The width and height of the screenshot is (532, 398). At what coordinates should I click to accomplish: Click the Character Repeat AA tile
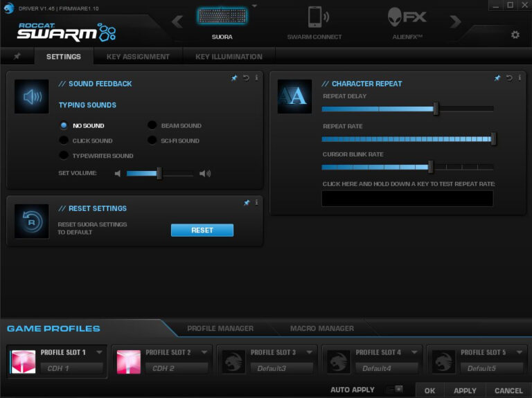294,97
